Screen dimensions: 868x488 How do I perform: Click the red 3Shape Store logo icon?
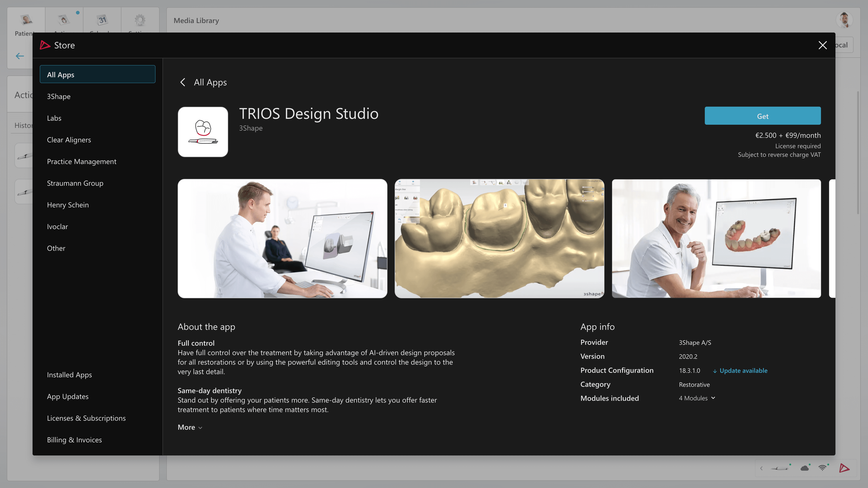(x=45, y=45)
